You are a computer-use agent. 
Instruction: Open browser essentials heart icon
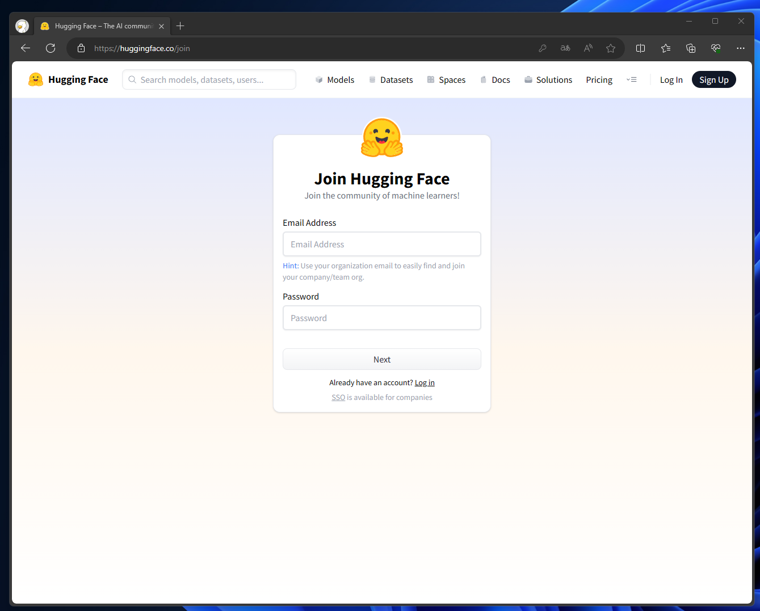(x=715, y=48)
